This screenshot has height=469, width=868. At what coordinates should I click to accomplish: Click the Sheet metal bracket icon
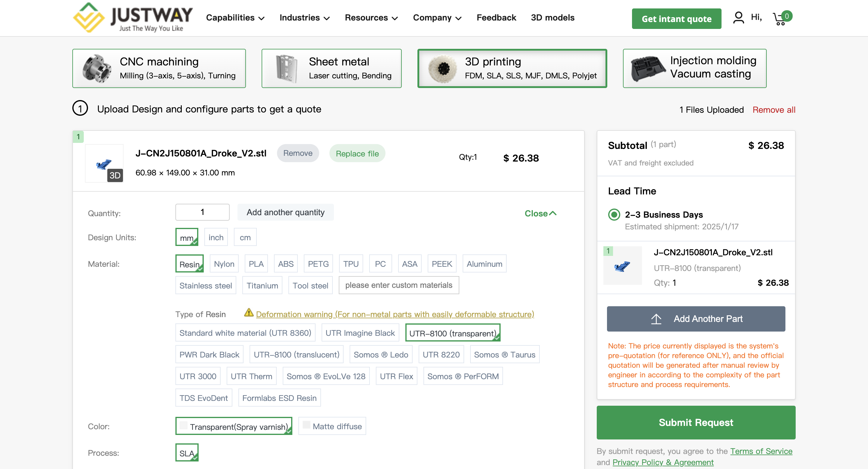click(286, 68)
